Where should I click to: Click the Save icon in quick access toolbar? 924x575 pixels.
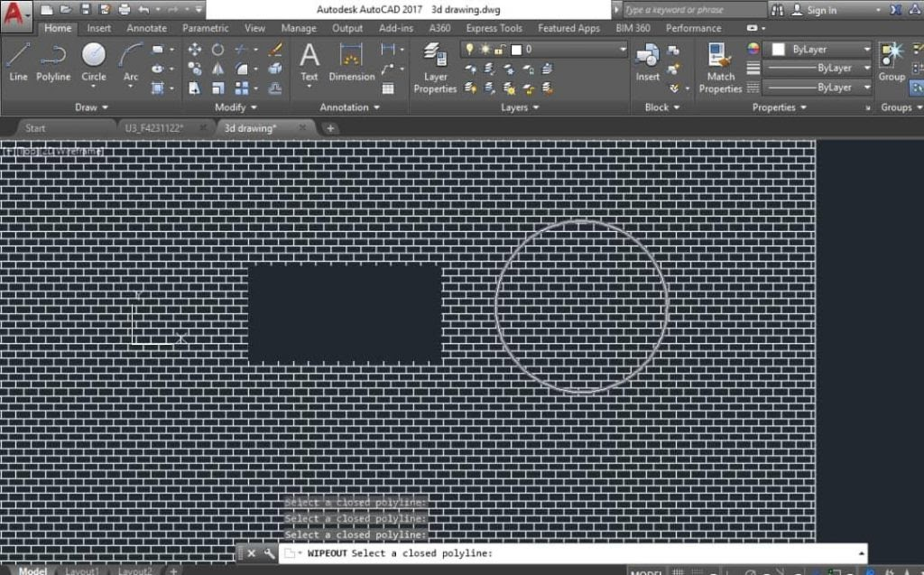pyautogui.click(x=86, y=9)
